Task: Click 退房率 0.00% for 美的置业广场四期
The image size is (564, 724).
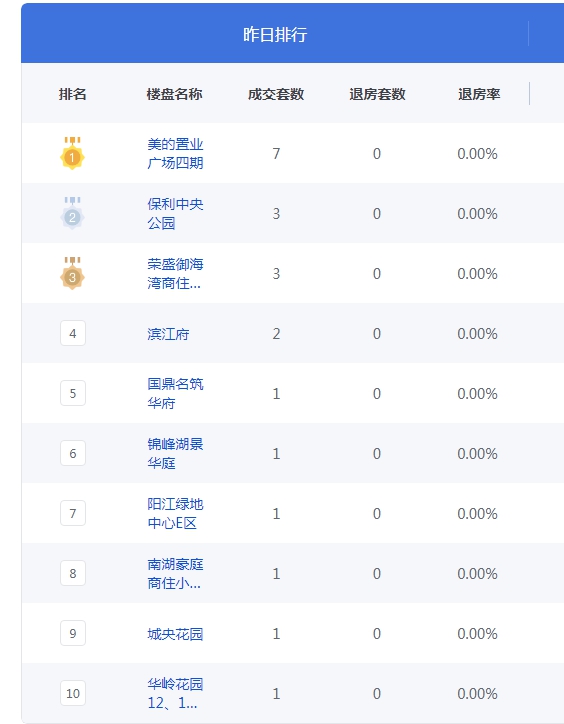Action: (x=478, y=153)
